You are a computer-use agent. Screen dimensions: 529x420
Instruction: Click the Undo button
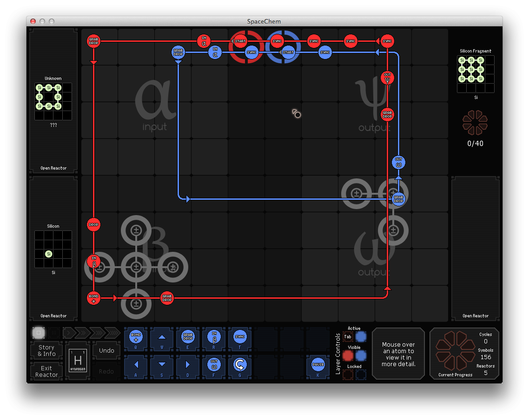click(x=106, y=351)
